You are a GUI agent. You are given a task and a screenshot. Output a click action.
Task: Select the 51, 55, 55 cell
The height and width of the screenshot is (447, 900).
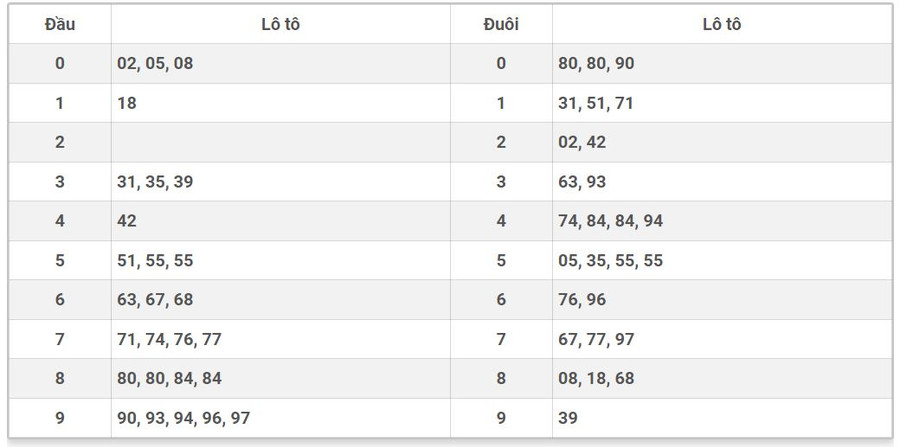pyautogui.click(x=155, y=261)
